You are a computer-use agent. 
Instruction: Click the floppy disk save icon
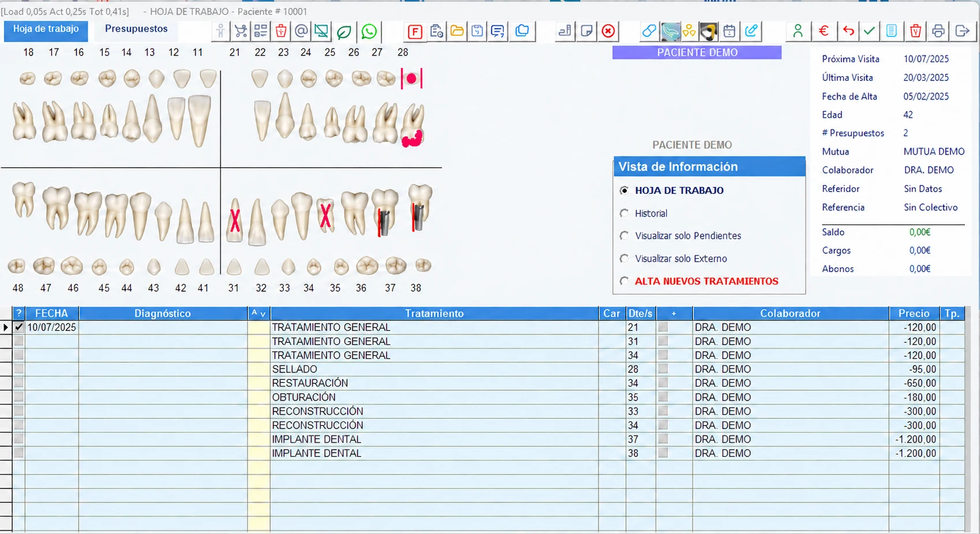pos(477,31)
